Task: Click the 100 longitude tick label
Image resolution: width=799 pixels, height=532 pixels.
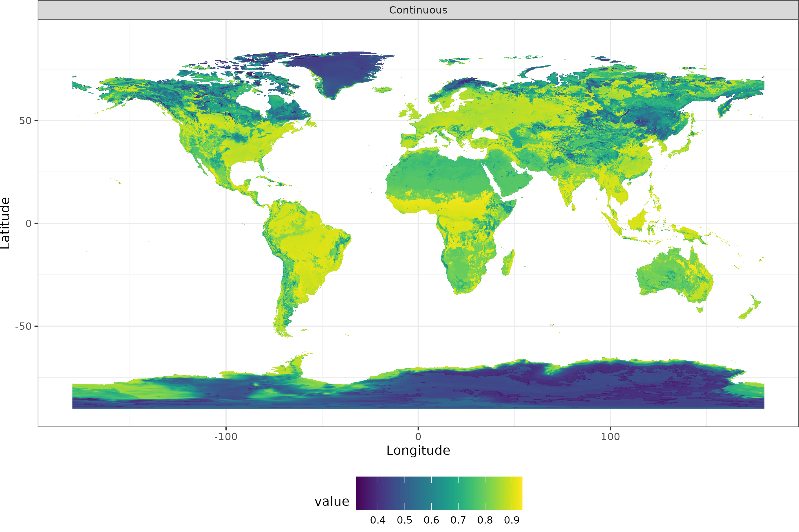Action: coord(610,437)
